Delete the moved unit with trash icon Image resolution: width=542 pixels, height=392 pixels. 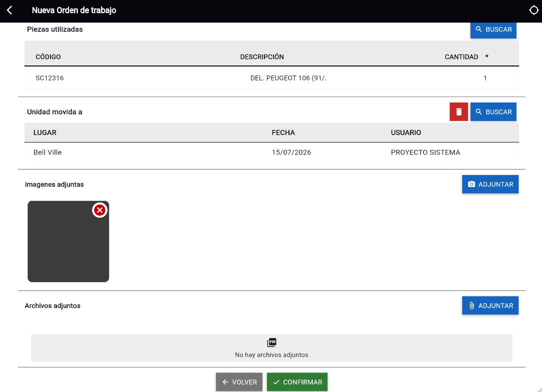tap(458, 111)
